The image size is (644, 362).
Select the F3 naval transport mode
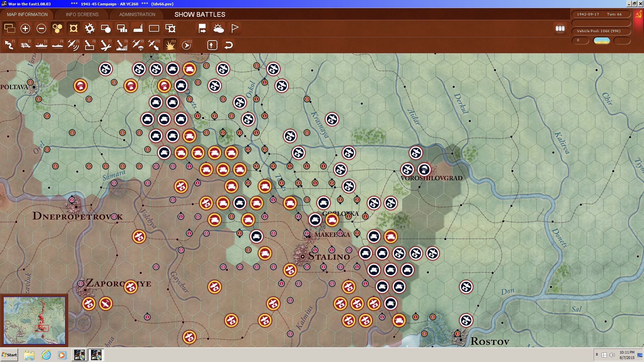point(42,45)
